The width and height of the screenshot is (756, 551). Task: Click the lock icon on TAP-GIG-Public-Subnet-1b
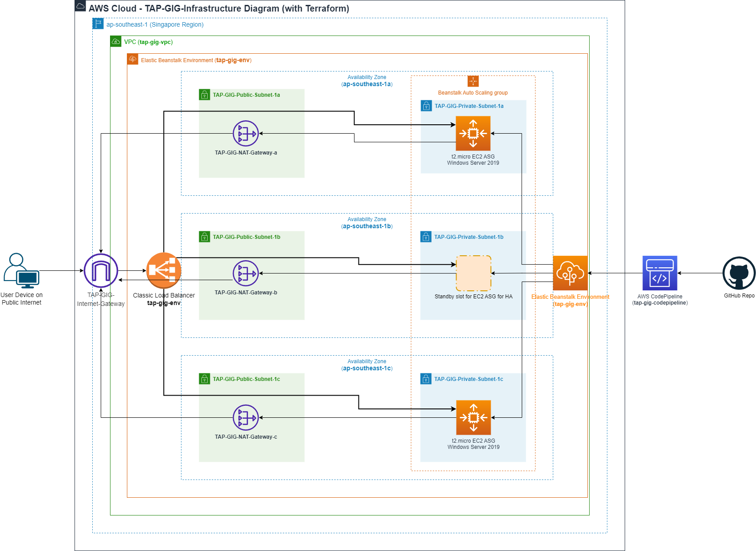pyautogui.click(x=205, y=237)
